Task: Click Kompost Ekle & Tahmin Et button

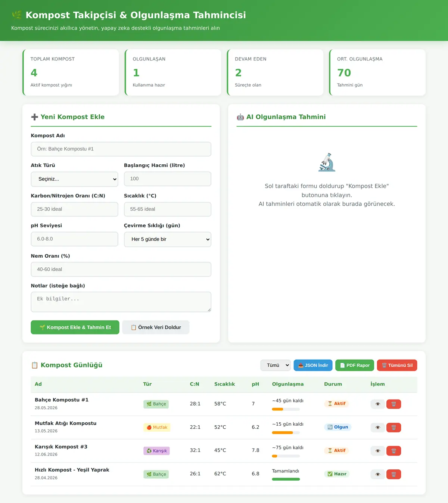Action: pos(75,327)
